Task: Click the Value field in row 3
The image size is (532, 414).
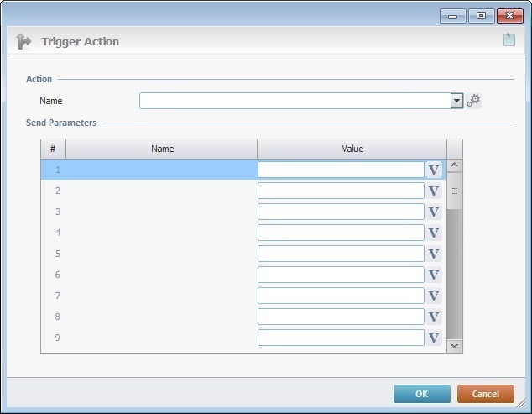Action: (x=341, y=212)
